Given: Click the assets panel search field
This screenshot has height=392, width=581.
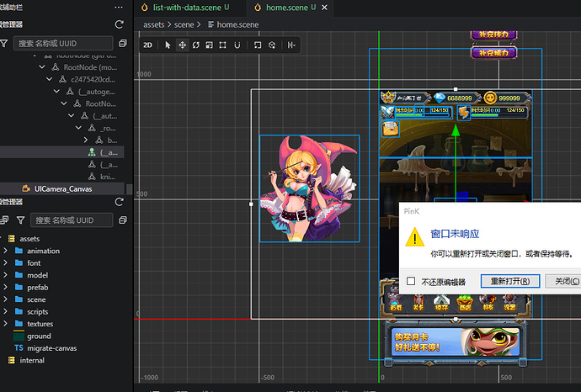Looking at the screenshot, I should tap(72, 220).
